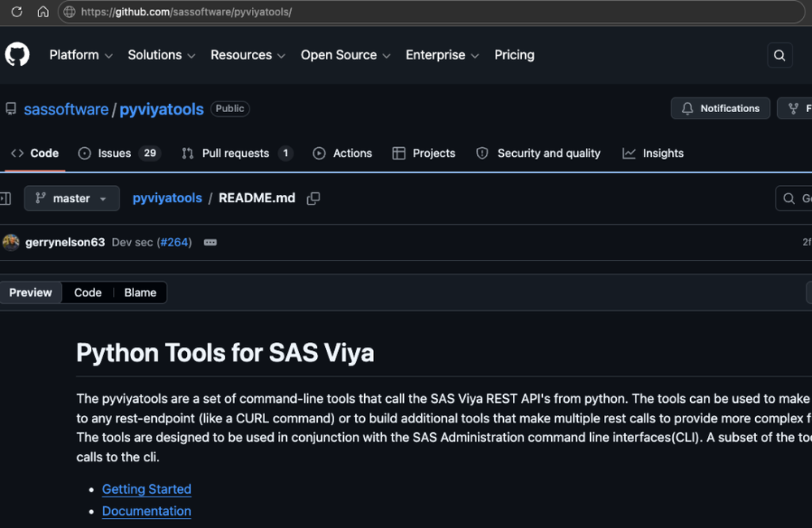
Task: Click the site info globe icon
Action: coord(69,12)
